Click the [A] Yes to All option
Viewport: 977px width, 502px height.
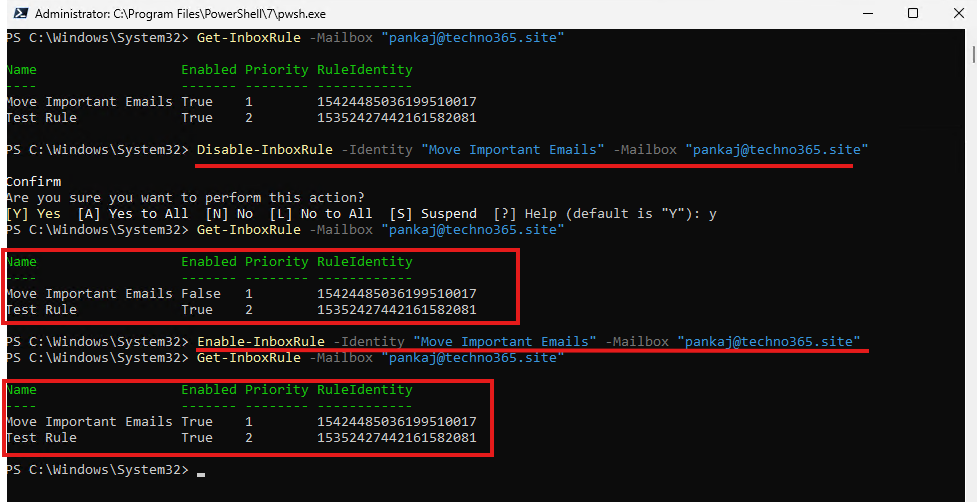[133, 214]
